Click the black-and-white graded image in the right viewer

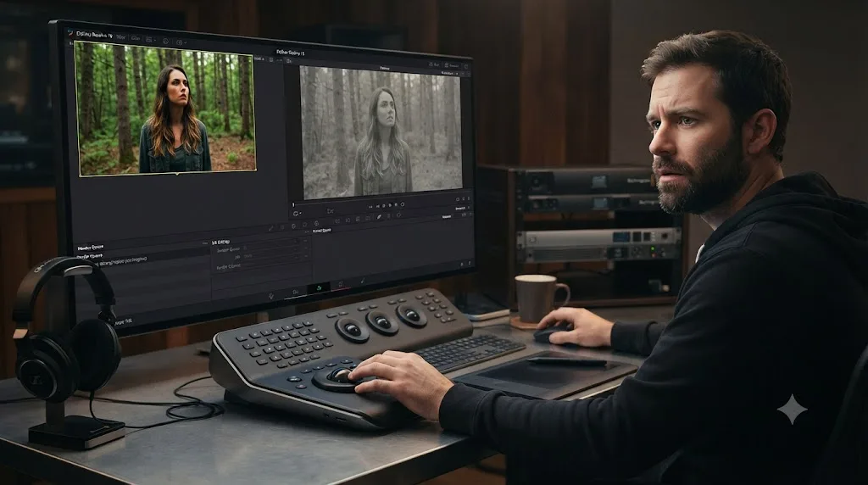[381, 131]
